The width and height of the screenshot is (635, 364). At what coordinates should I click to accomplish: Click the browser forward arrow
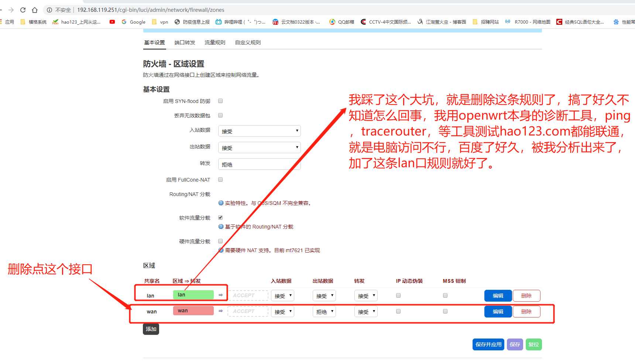(x=11, y=10)
